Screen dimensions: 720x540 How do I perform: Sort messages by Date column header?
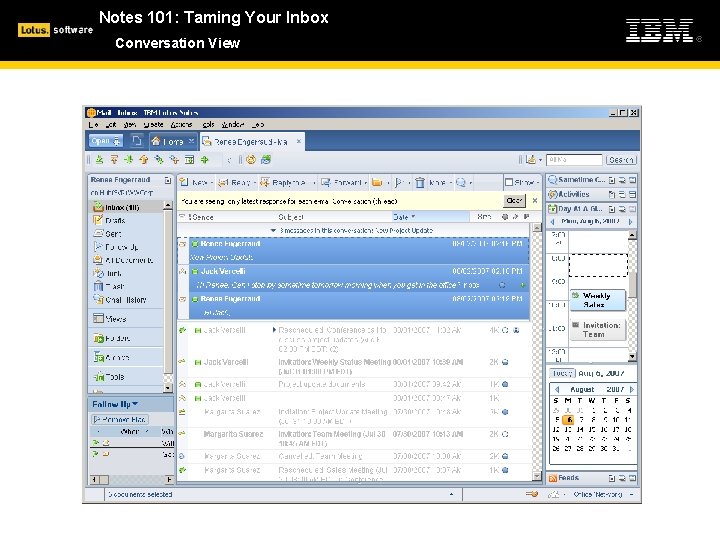[x=430, y=217]
